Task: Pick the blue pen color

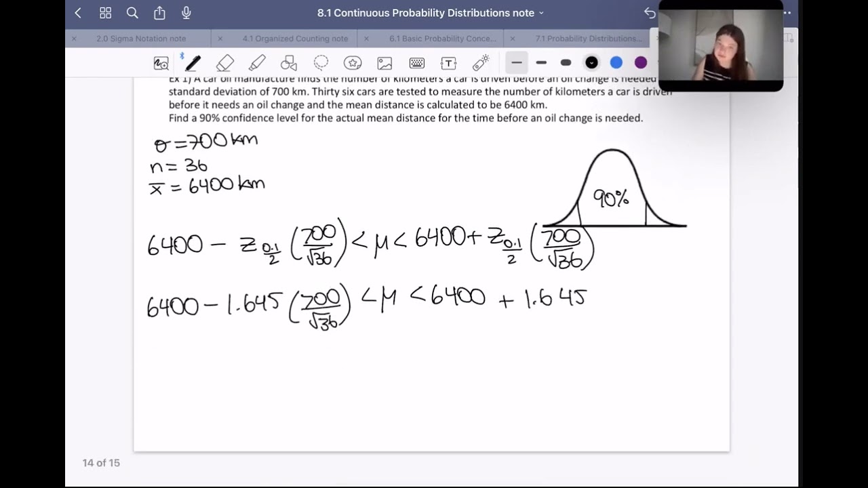Action: point(616,63)
